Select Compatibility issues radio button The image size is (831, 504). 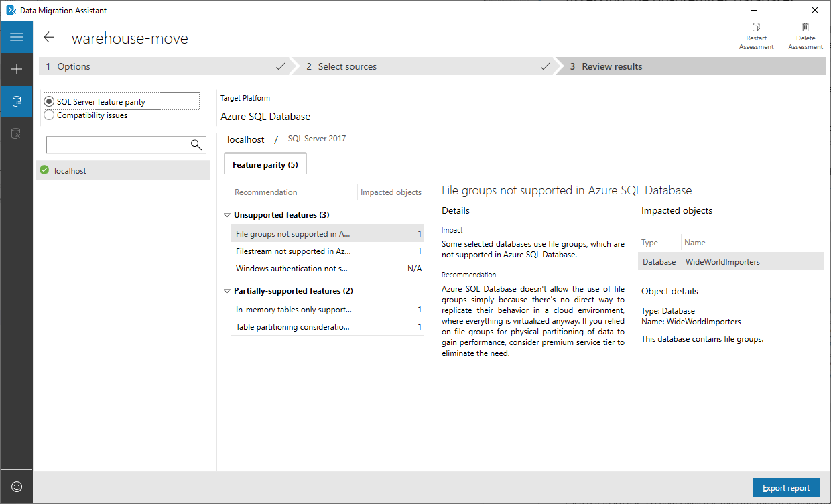(x=49, y=115)
